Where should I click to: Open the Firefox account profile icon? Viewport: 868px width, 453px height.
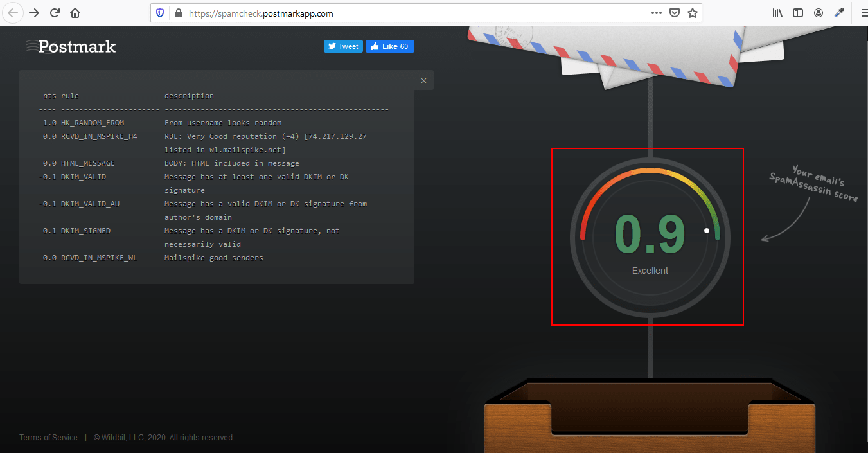pyautogui.click(x=819, y=13)
